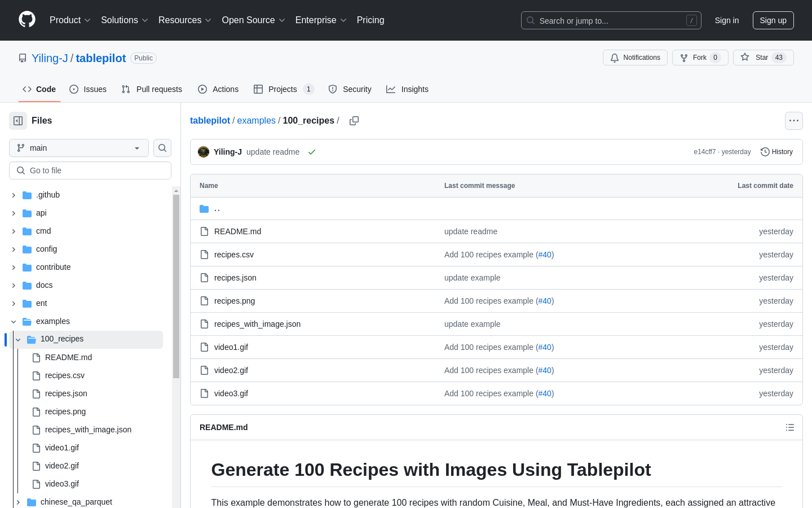Expand the contribute folder chevron
Image resolution: width=812 pixels, height=508 pixels.
coord(14,267)
